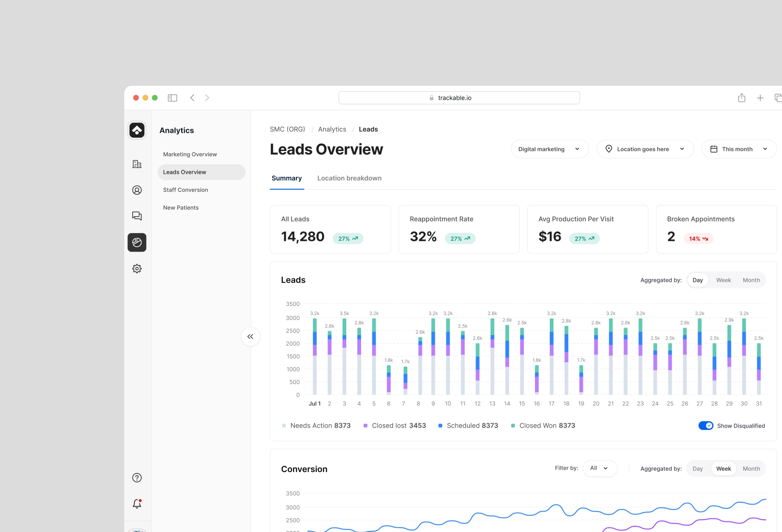Collapse the Analytics sidebar with double chevron
Image resolution: width=782 pixels, height=532 pixels.
[250, 336]
